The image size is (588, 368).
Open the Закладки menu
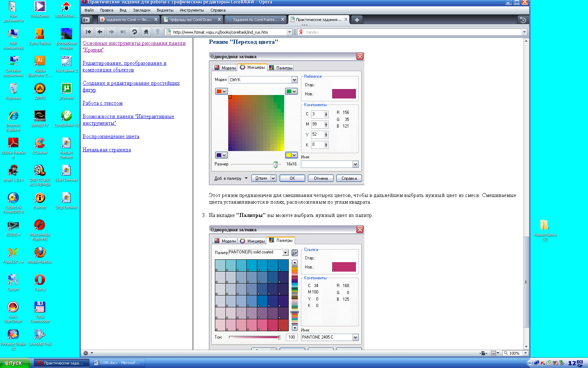click(x=141, y=10)
